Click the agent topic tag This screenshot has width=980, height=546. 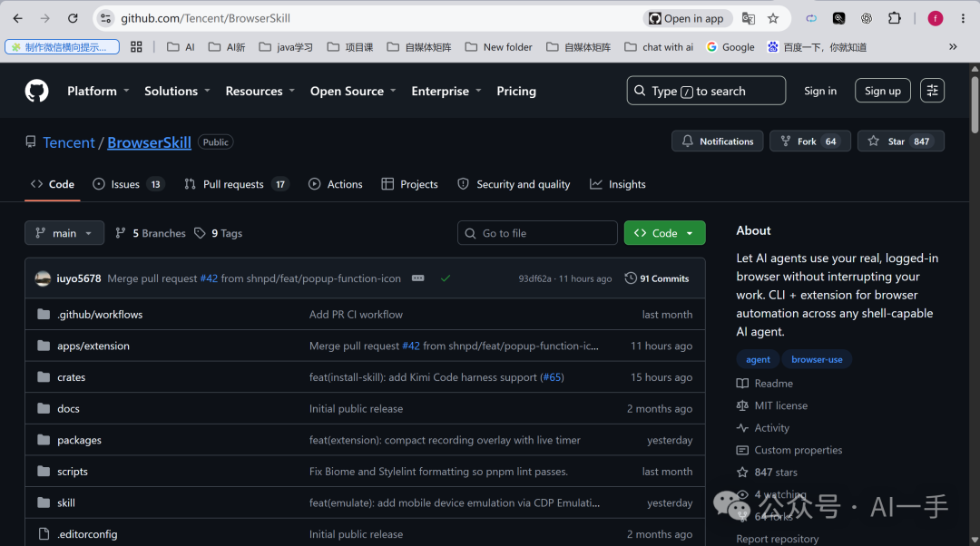[758, 359]
